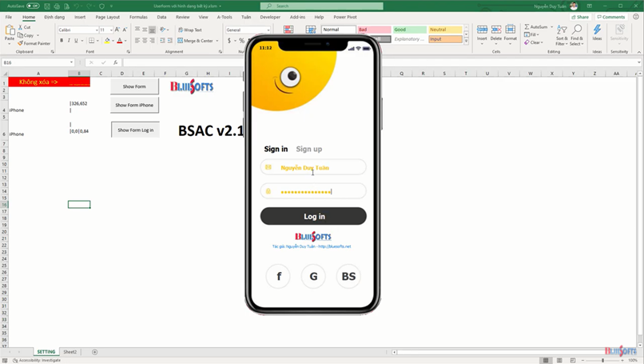
Task: Toggle Top Align vertical alignment
Action: click(x=137, y=30)
